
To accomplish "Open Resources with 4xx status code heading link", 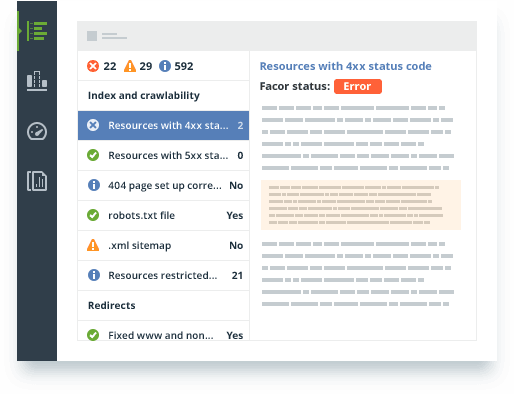I will coord(345,66).
